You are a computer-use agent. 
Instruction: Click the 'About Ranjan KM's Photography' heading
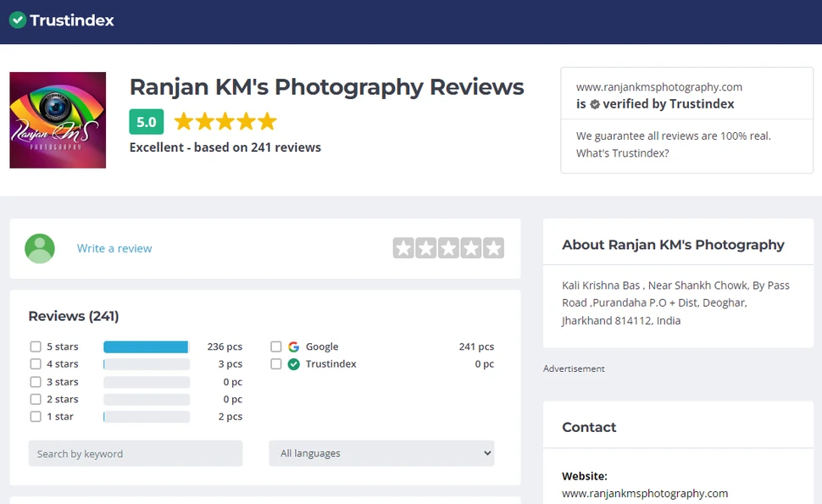pos(673,245)
